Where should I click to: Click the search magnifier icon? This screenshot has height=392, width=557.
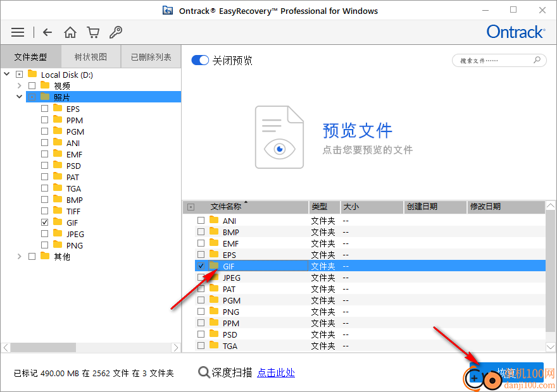pos(537,60)
